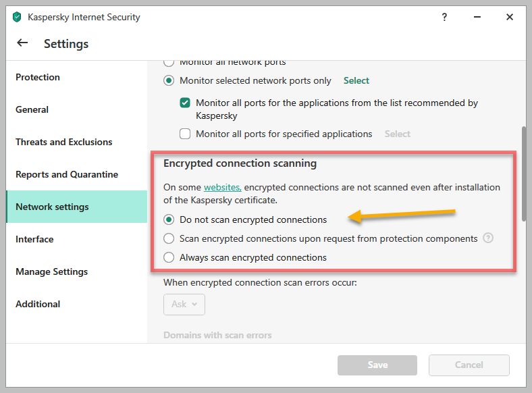Minimize the Kaspersky window

(477, 17)
